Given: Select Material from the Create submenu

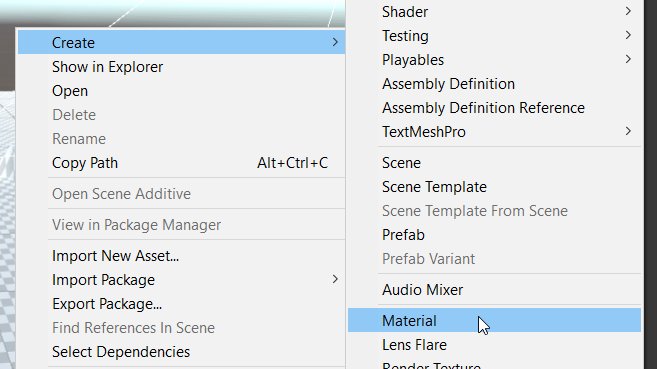Looking at the screenshot, I should pos(494,320).
